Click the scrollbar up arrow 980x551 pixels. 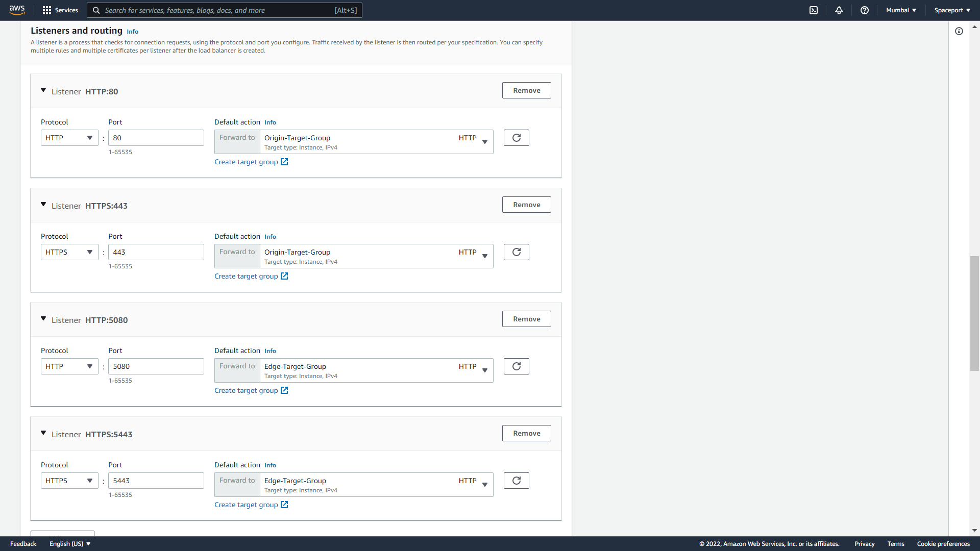pyautogui.click(x=974, y=27)
